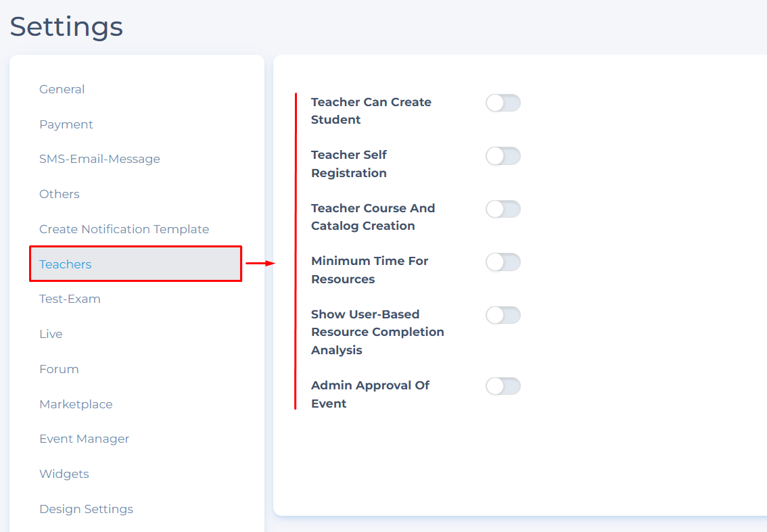Select Event Manager in the sidebar
The image size is (767, 532).
(x=84, y=439)
